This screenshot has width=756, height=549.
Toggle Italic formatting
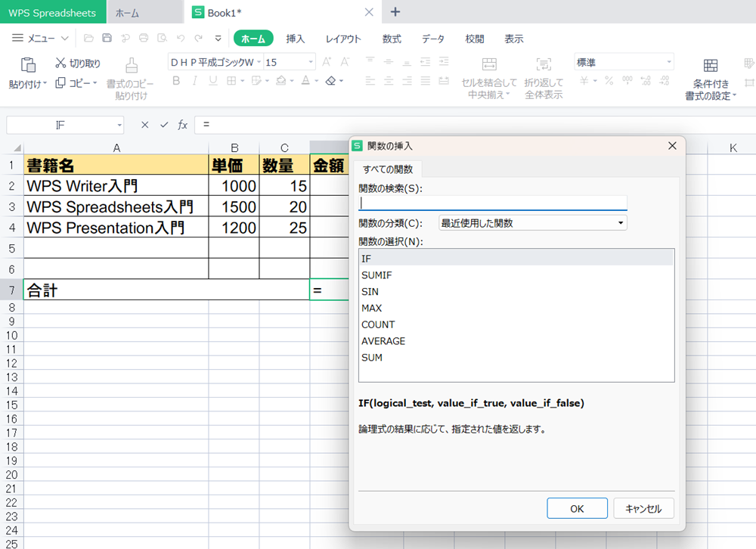(x=195, y=81)
